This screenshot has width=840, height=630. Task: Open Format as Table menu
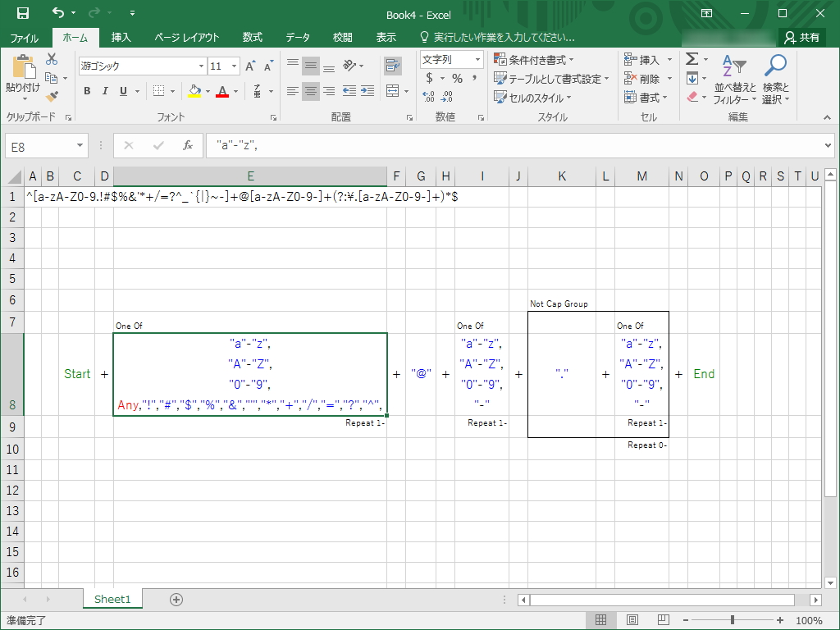coord(552,79)
